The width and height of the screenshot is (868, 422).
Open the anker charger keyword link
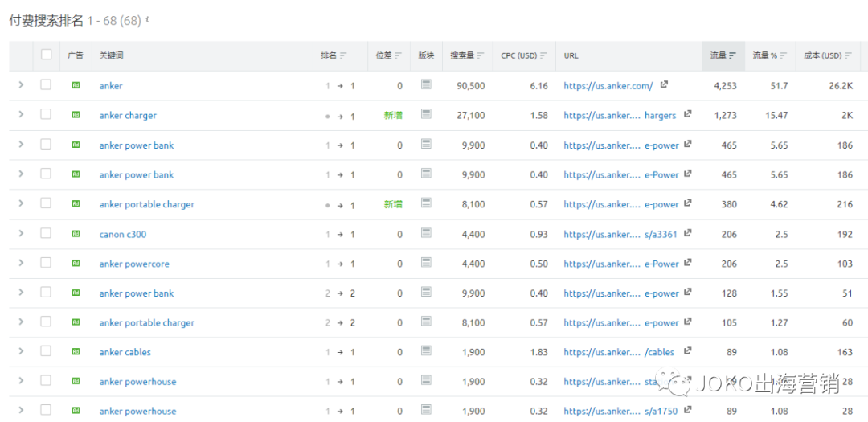(128, 115)
